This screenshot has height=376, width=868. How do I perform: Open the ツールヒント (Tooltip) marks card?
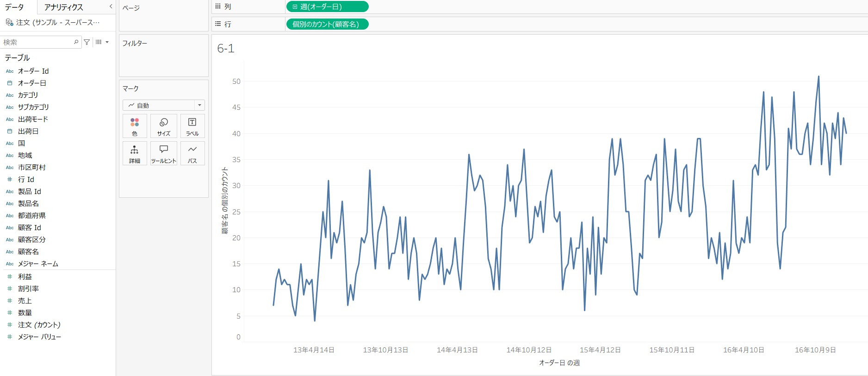[164, 153]
